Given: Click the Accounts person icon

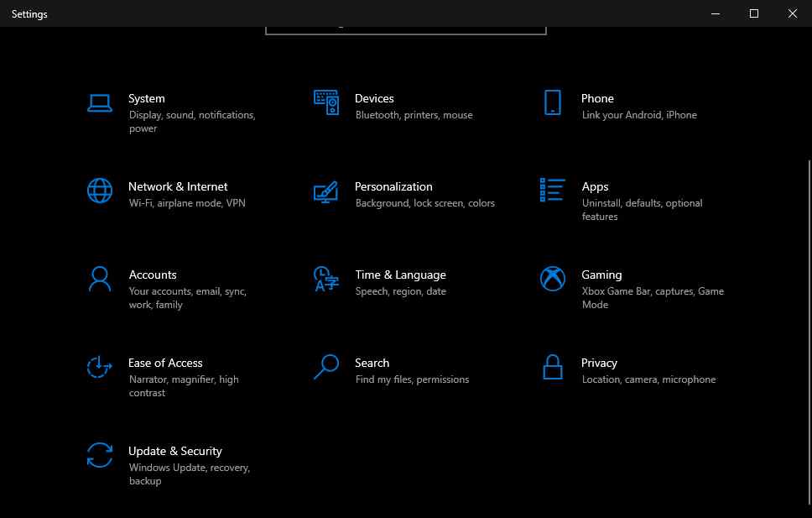Looking at the screenshot, I should click(x=100, y=279).
